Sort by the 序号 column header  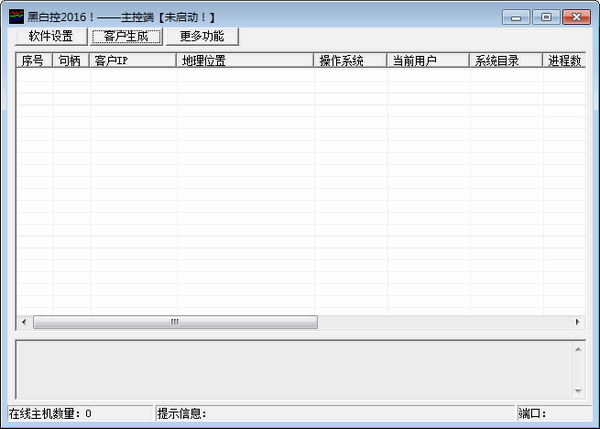(34, 60)
